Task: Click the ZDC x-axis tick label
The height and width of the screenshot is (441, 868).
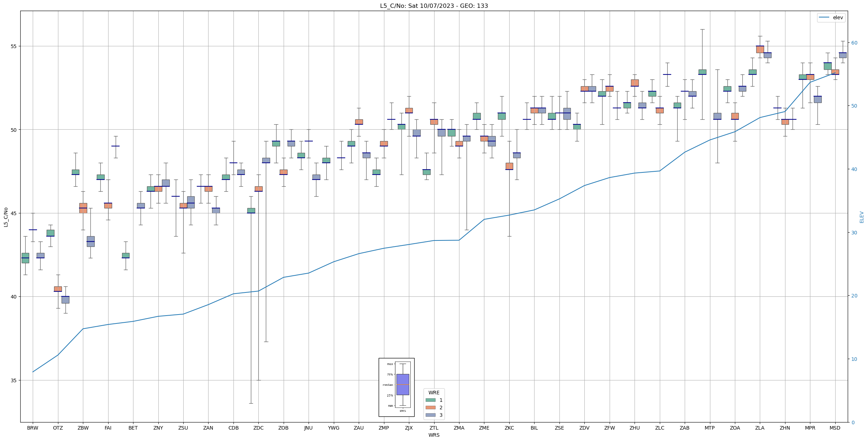Action: 258,428
